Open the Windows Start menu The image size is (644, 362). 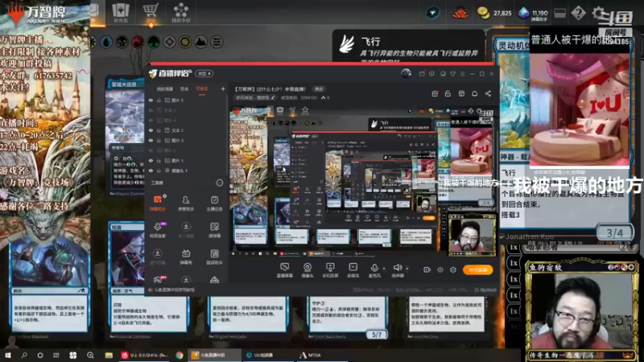7,355
